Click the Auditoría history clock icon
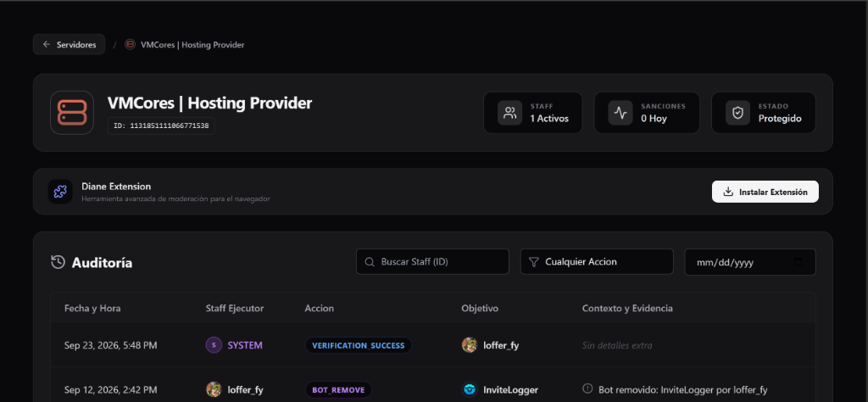868x402 pixels. tap(58, 262)
